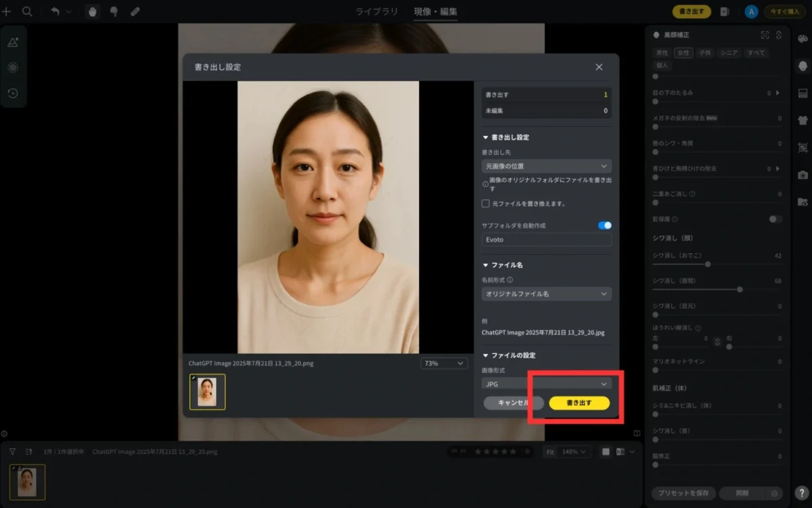Open the JPG image format dropdown
812x508 pixels.
point(547,384)
